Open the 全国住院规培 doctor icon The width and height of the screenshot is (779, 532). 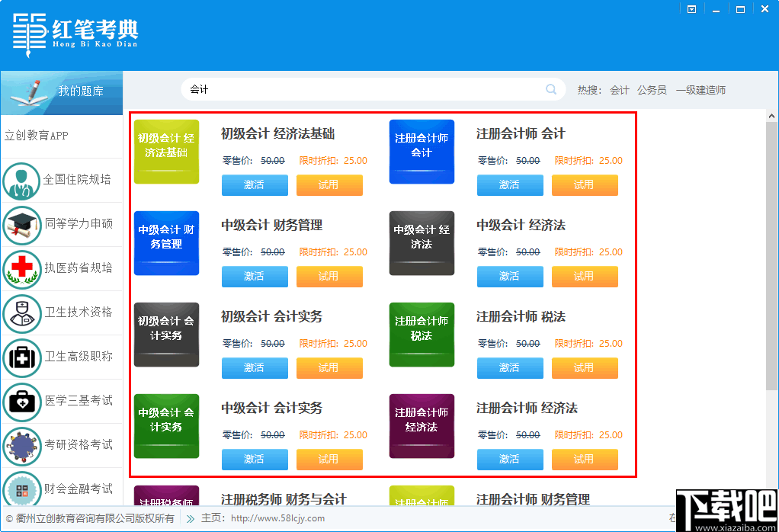coord(22,181)
